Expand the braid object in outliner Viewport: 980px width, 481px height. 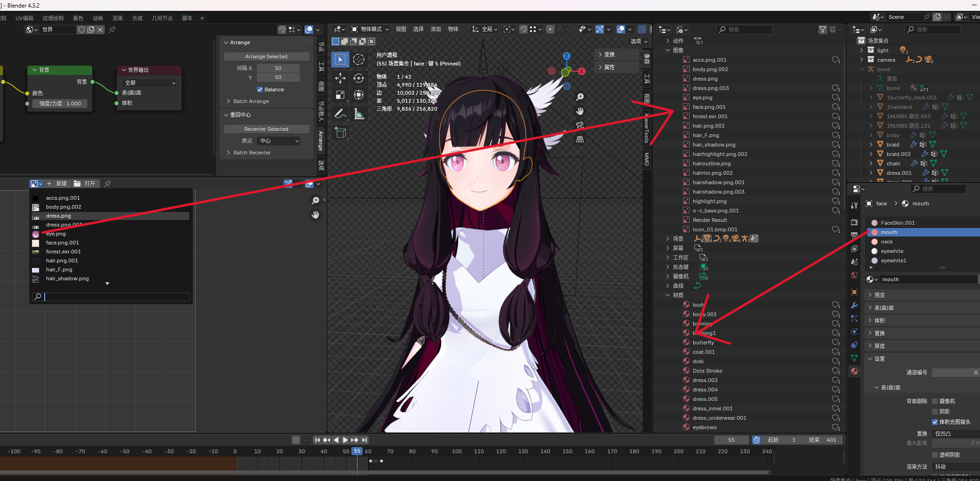871,145
